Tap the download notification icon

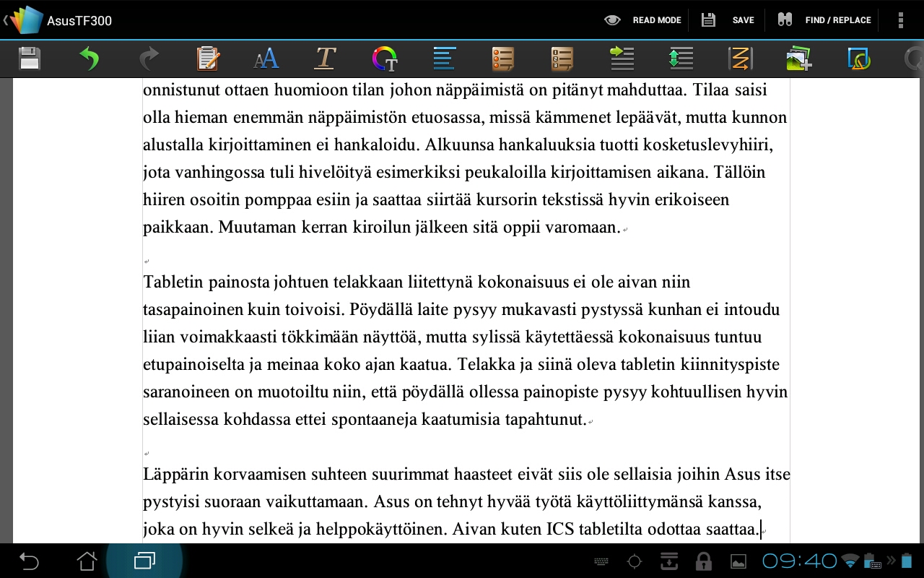tap(669, 561)
